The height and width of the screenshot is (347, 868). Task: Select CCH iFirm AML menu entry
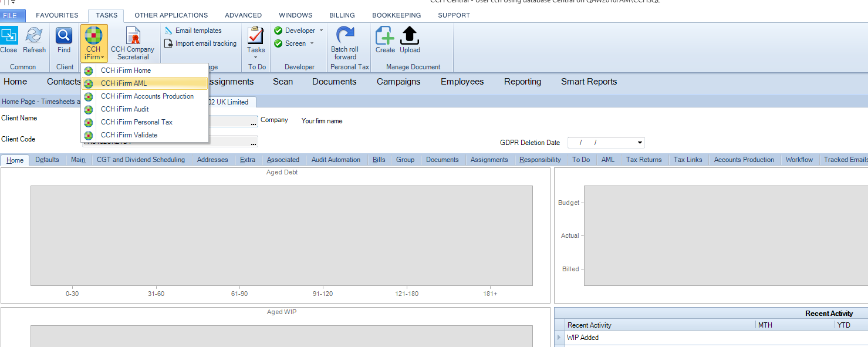145,83
